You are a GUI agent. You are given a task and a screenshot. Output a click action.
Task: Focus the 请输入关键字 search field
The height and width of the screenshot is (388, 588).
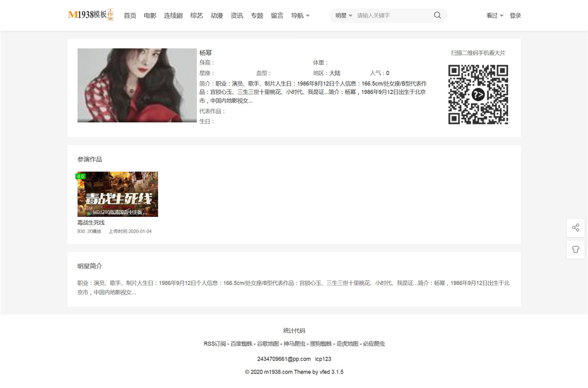pyautogui.click(x=392, y=16)
